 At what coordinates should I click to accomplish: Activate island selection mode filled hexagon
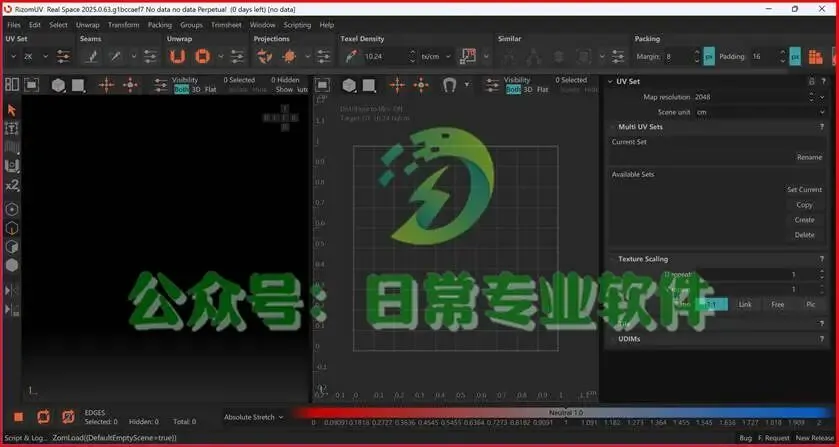click(12, 265)
